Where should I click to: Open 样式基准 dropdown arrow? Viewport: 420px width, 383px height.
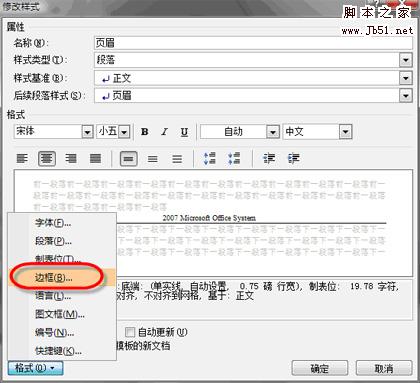[x=405, y=78]
